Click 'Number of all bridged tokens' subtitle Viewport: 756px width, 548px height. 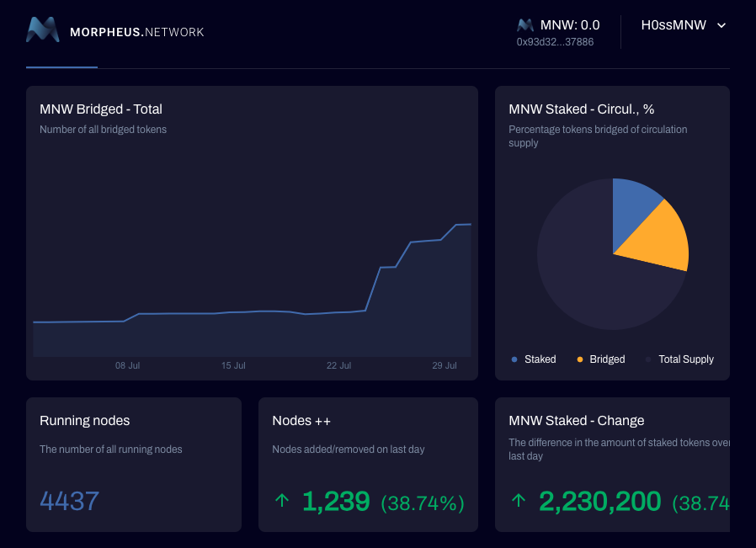104,130
